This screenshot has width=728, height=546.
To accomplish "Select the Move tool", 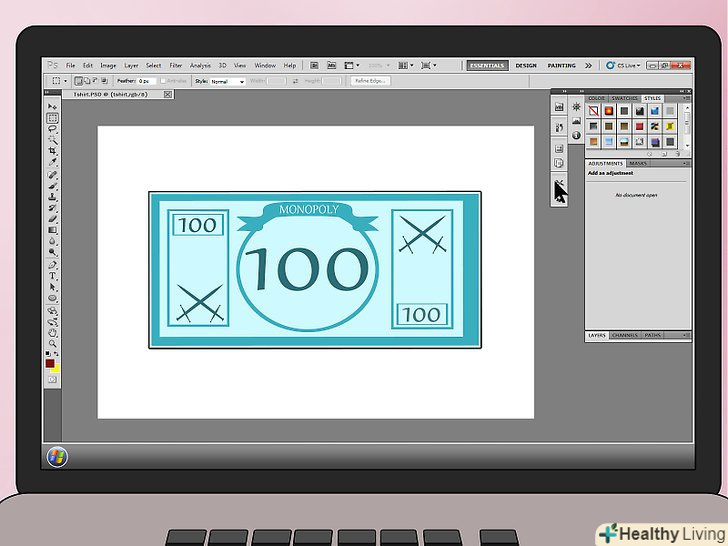I will pos(53,106).
